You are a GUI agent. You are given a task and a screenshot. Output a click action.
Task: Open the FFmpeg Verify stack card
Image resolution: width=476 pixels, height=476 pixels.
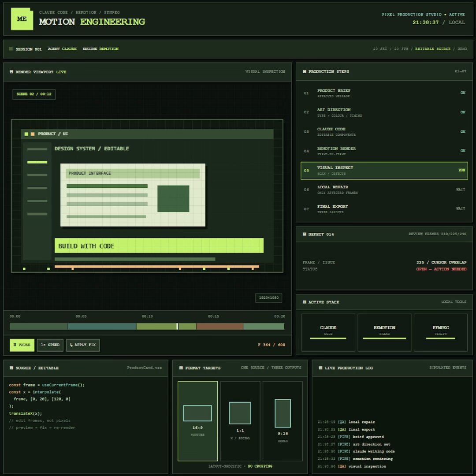[x=440, y=332]
